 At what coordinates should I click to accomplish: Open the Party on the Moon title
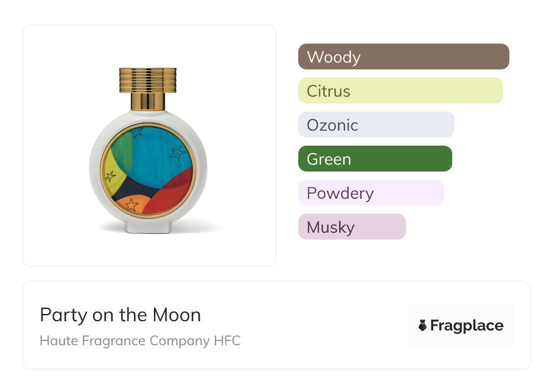(120, 315)
